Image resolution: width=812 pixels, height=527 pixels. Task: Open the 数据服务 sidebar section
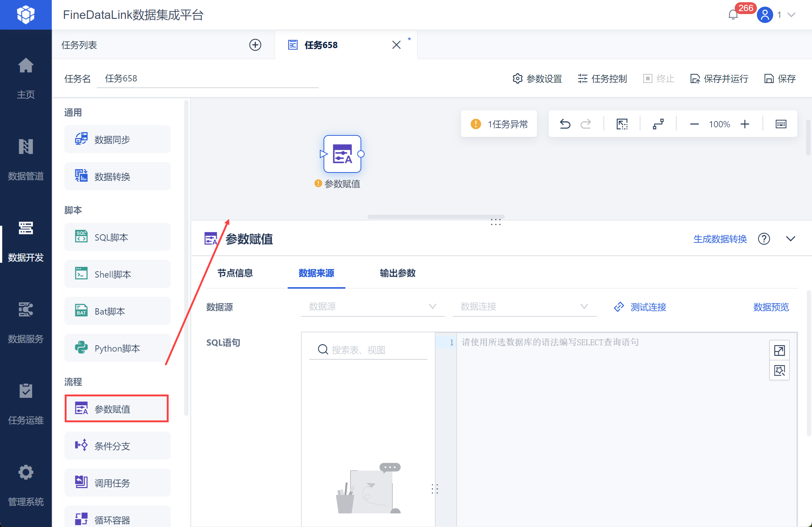[x=26, y=323]
